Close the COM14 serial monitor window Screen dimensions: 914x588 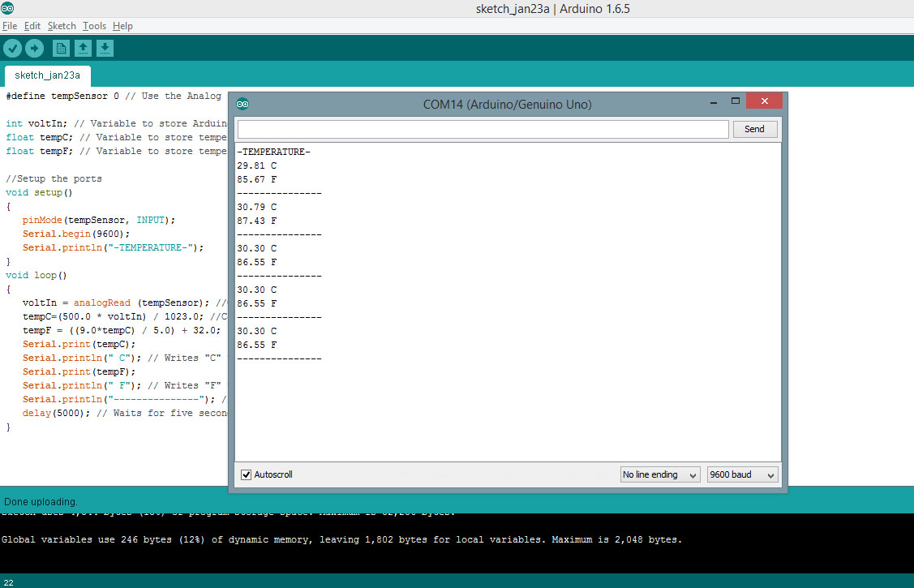[764, 101]
